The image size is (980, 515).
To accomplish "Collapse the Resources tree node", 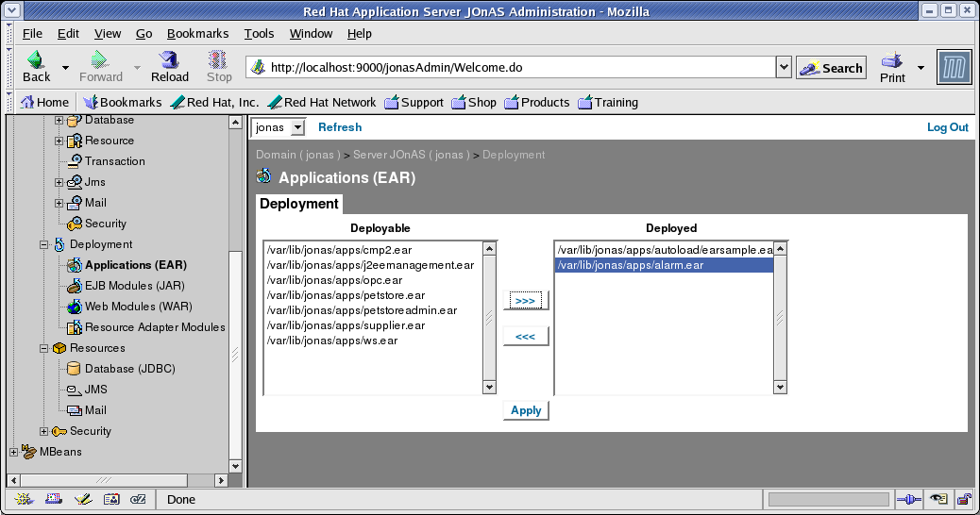I will pos(43,348).
